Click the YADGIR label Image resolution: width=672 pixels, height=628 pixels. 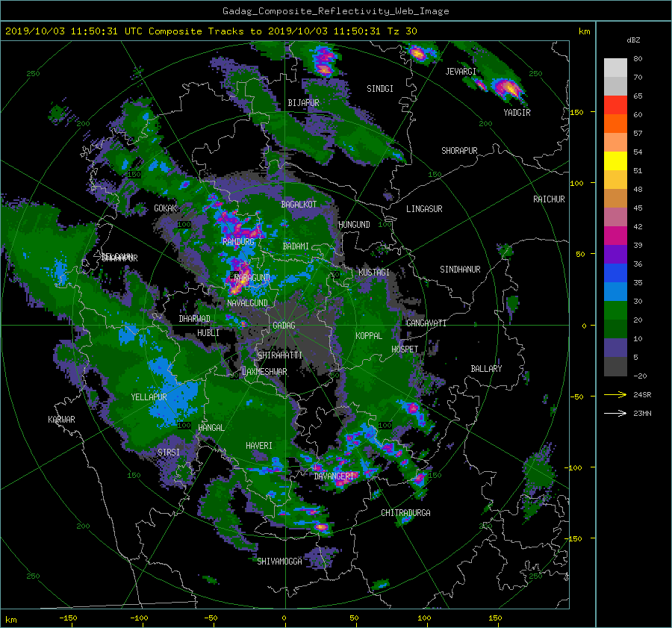click(517, 113)
